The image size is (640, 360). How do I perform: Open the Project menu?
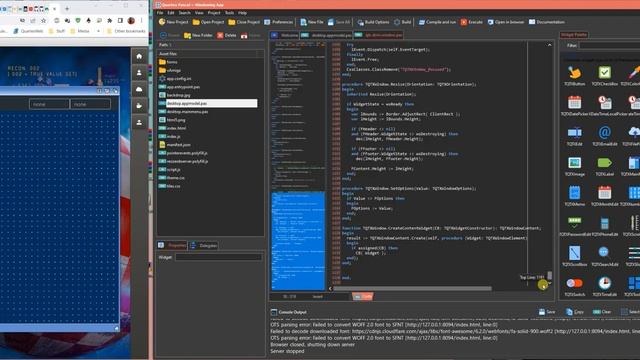point(214,13)
